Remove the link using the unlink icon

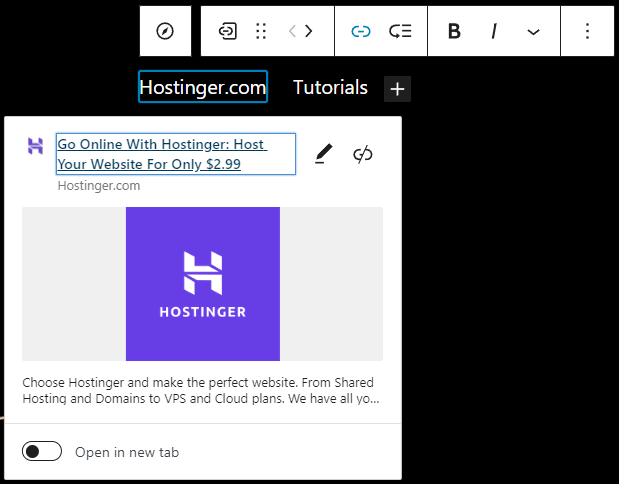pyautogui.click(x=363, y=154)
